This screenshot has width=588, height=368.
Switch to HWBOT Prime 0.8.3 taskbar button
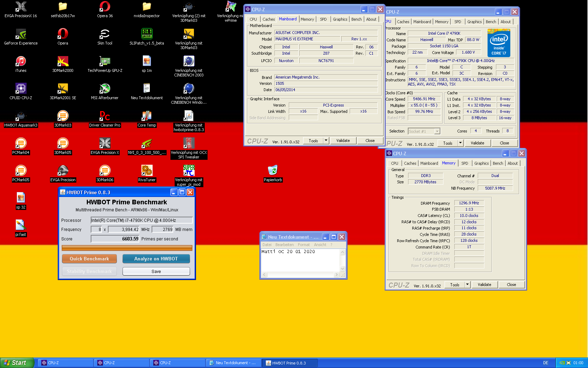[290, 363]
